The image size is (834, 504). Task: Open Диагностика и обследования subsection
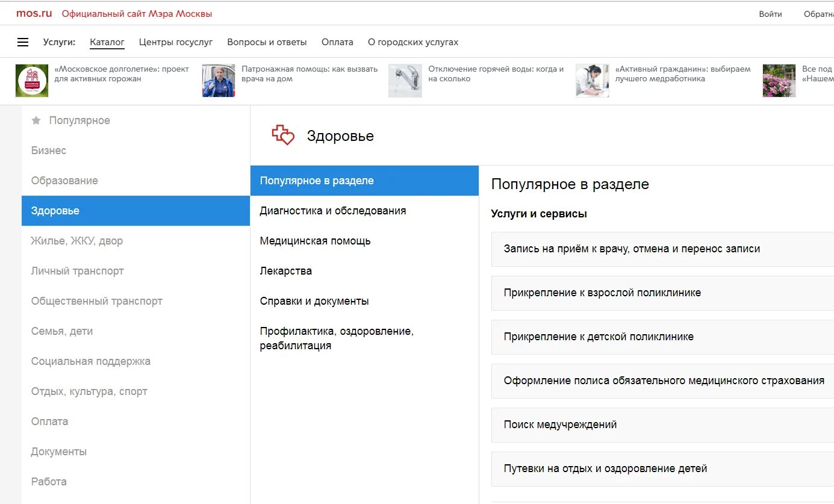[x=364, y=211]
